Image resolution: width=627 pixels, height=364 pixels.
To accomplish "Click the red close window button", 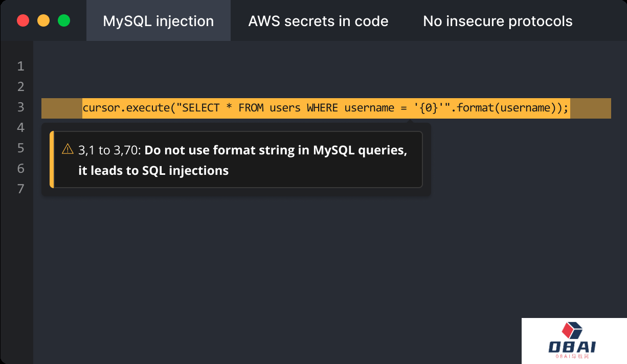I will pos(23,20).
